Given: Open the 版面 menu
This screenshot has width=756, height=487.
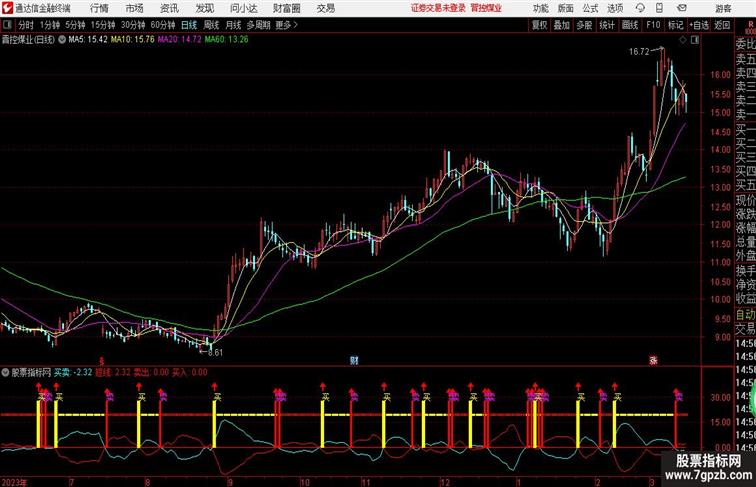Looking at the screenshot, I should 566,8.
